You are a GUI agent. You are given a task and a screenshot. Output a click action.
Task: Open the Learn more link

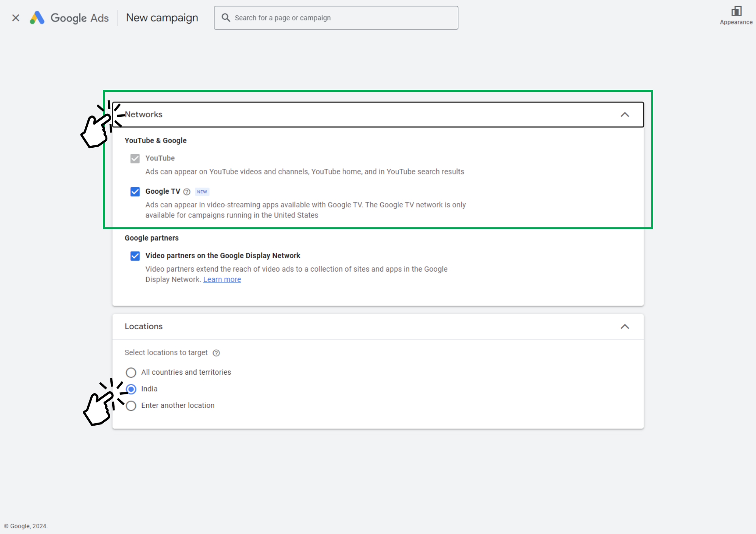[222, 279]
